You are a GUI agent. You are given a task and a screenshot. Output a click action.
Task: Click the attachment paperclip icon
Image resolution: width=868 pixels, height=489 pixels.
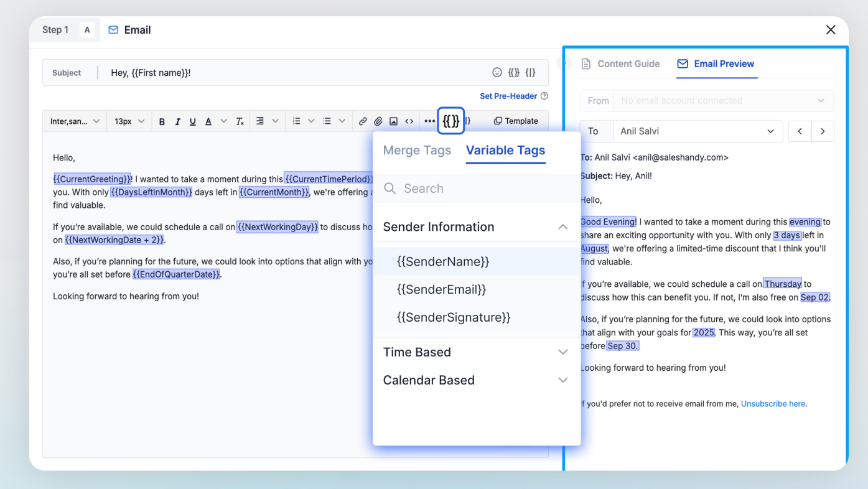378,121
